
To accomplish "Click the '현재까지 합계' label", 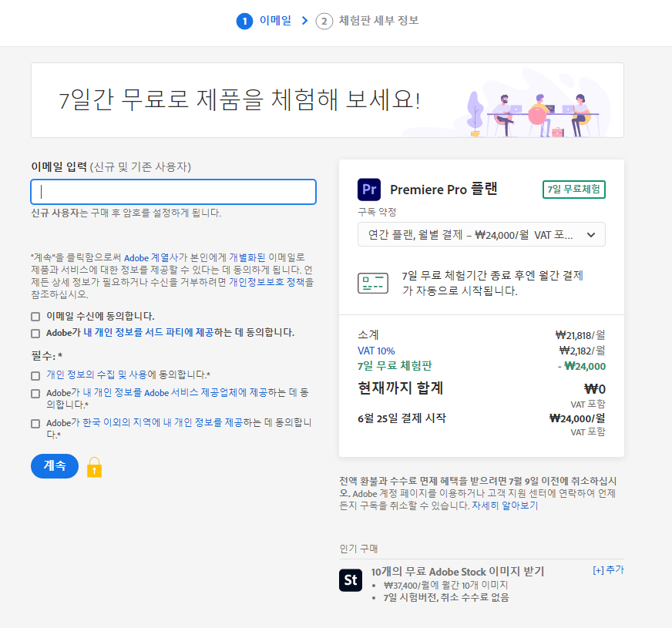I will click(400, 388).
